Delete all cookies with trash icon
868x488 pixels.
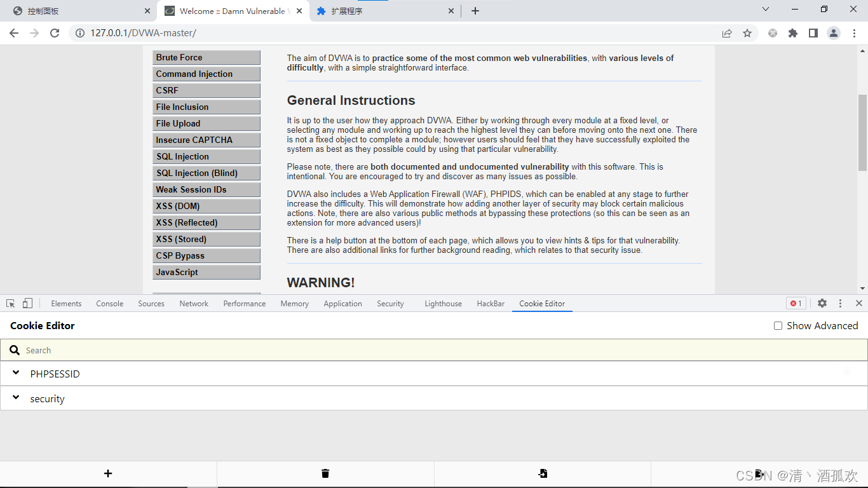click(x=325, y=473)
